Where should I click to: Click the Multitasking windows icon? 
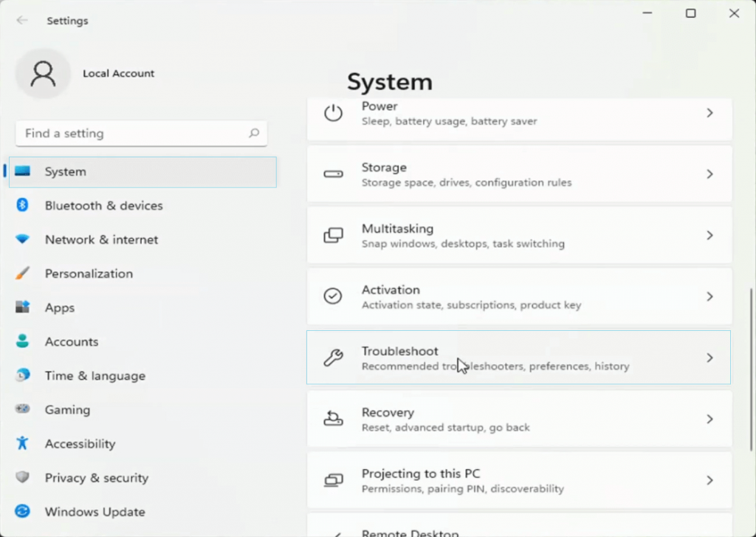coord(333,236)
